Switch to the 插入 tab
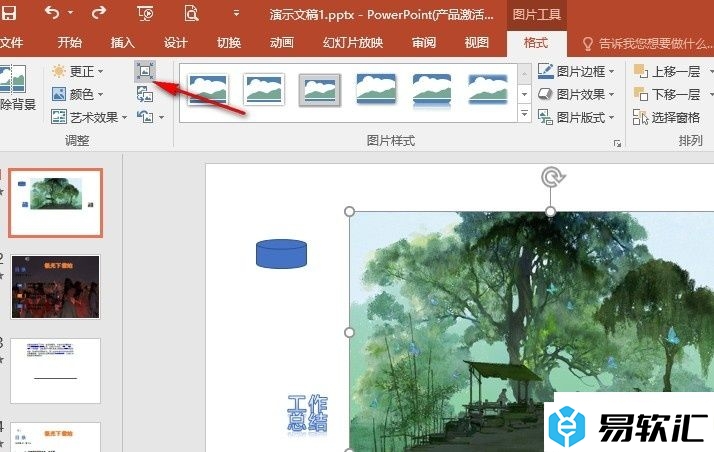The image size is (714, 452). tap(122, 43)
